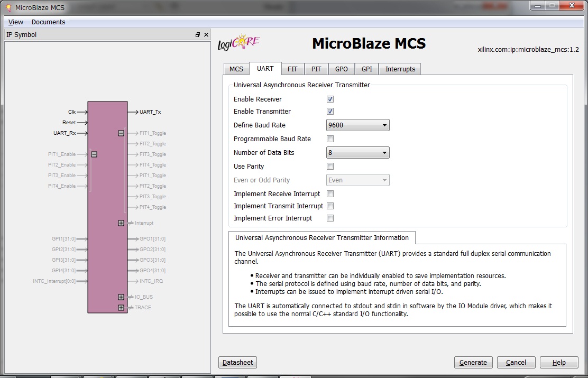
Task: Switch to the GPI tab
Action: click(x=367, y=69)
